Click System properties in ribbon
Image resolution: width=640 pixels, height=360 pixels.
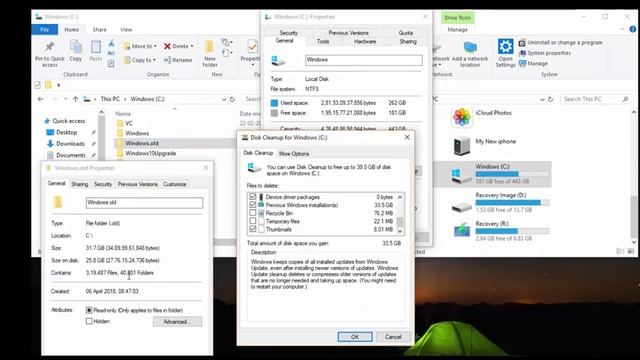(545, 53)
